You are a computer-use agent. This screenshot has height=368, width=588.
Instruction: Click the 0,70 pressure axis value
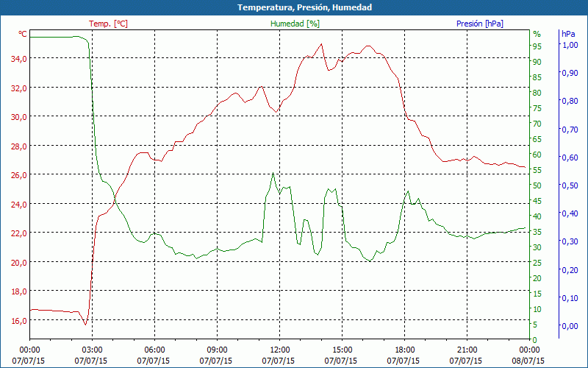[570, 130]
